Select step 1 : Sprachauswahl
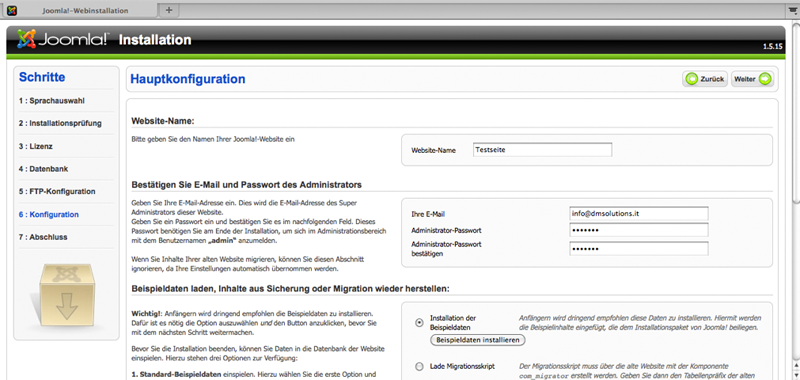The width and height of the screenshot is (800, 380). click(x=52, y=100)
